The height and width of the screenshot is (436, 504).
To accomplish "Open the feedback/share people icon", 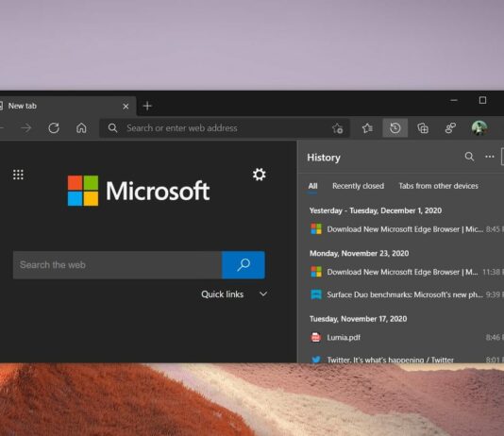I will click(450, 128).
